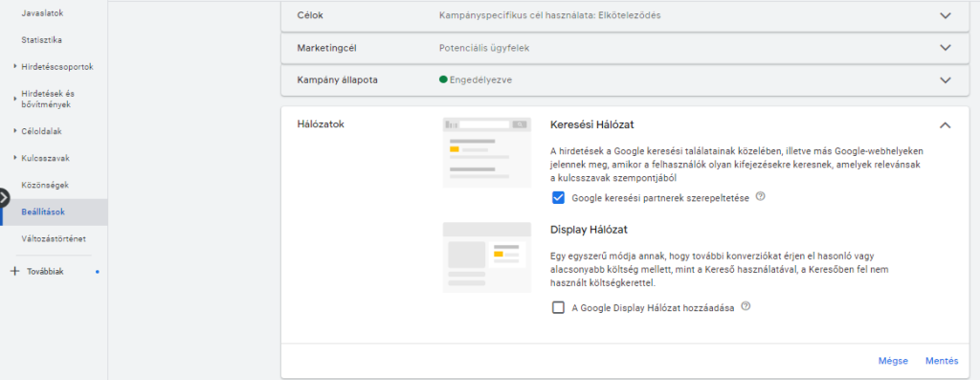Click the Engedélyezve status text
Image resolution: width=980 pixels, height=380 pixels.
(x=480, y=80)
